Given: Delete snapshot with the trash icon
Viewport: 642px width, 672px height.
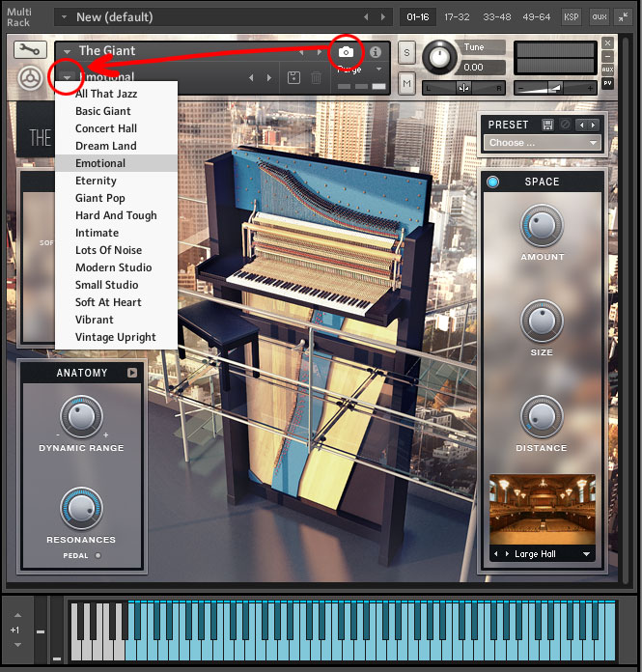Looking at the screenshot, I should pos(316,77).
